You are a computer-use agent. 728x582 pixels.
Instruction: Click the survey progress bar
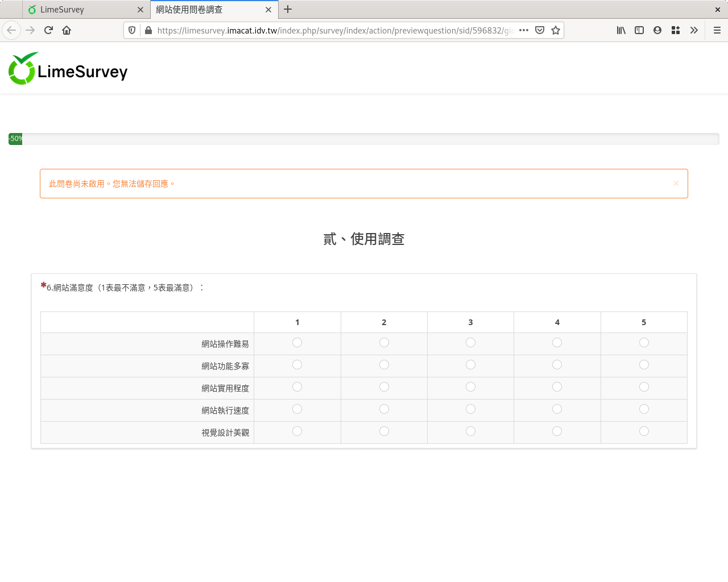click(x=364, y=139)
